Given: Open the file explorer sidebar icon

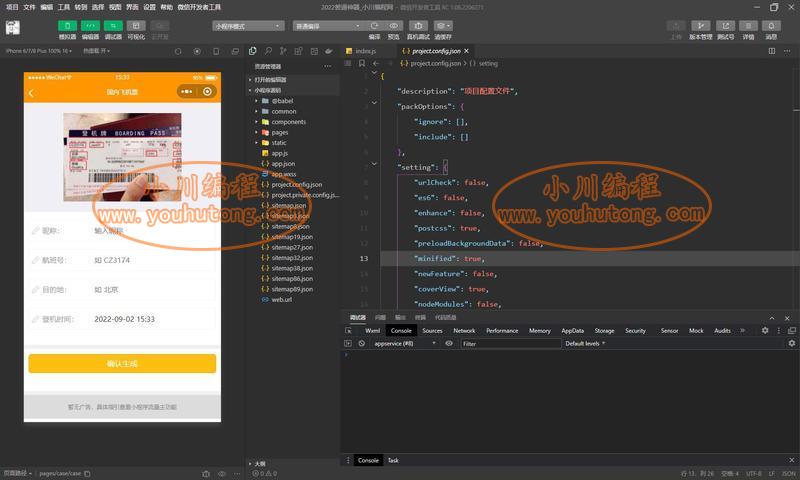Looking at the screenshot, I should pyautogui.click(x=253, y=51).
